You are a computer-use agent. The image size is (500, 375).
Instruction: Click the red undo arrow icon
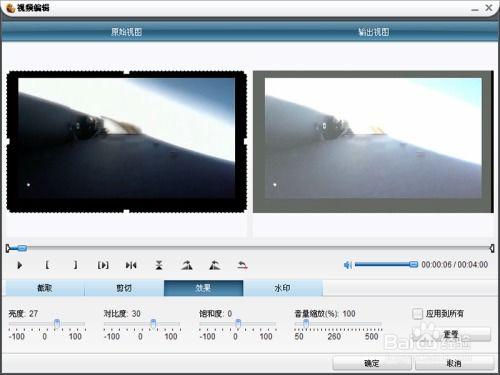(242, 265)
